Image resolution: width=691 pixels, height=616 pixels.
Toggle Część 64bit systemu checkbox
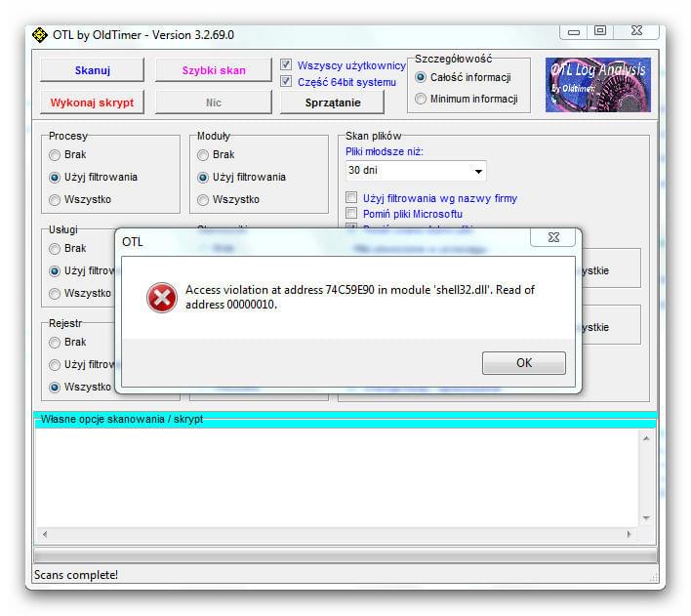(x=286, y=82)
